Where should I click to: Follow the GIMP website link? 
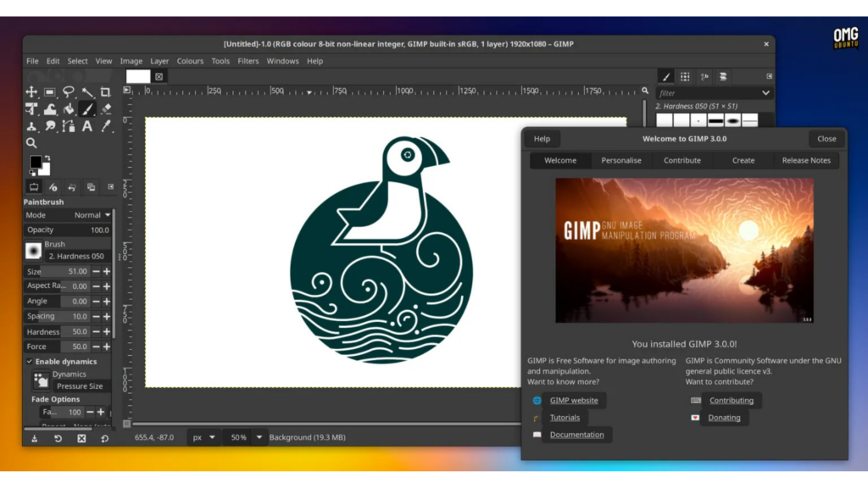[x=574, y=400]
